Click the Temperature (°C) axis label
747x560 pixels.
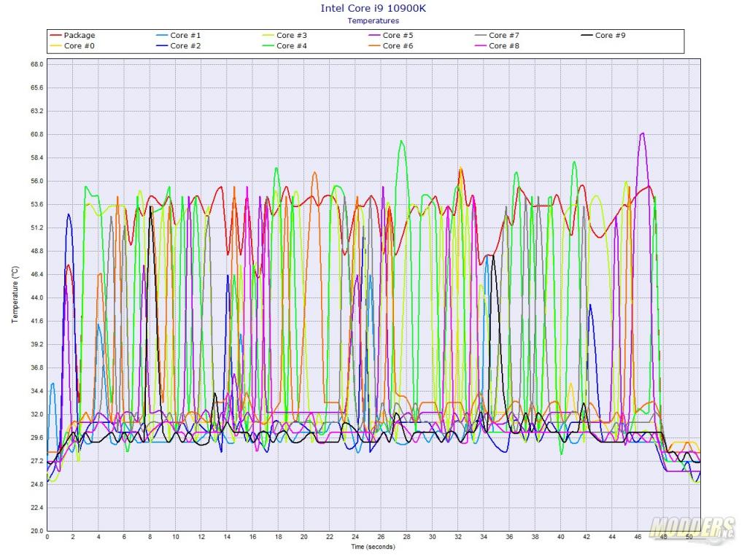pyautogui.click(x=15, y=295)
